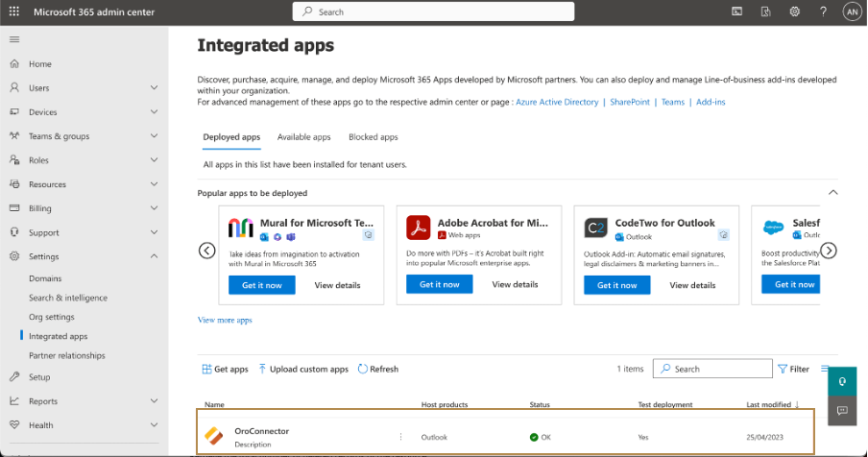Open the View more apps link

pyautogui.click(x=225, y=320)
